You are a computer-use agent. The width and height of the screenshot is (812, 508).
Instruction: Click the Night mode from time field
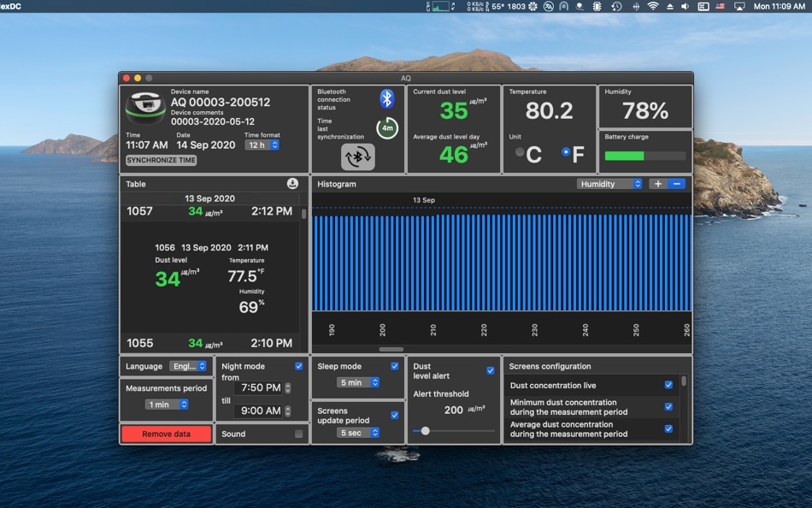[261, 388]
